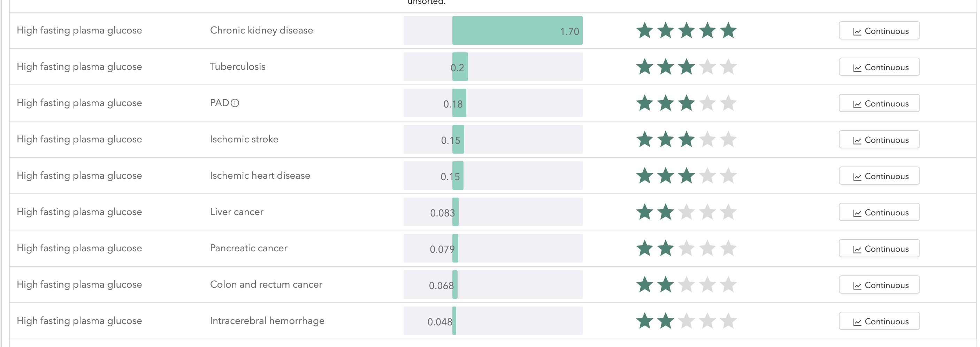
Task: Open Continuous chart for Chronic kidney disease
Action: [x=879, y=30]
